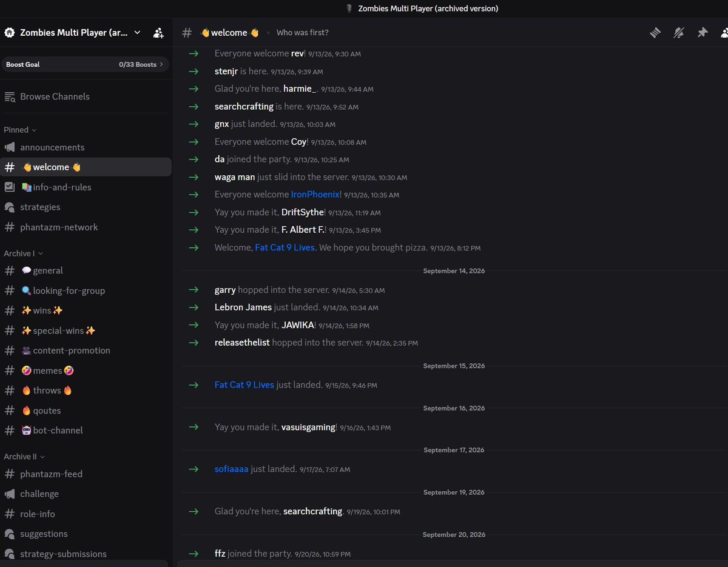728x567 pixels.
Task: Collapse the Archive I category
Action: pos(23,253)
